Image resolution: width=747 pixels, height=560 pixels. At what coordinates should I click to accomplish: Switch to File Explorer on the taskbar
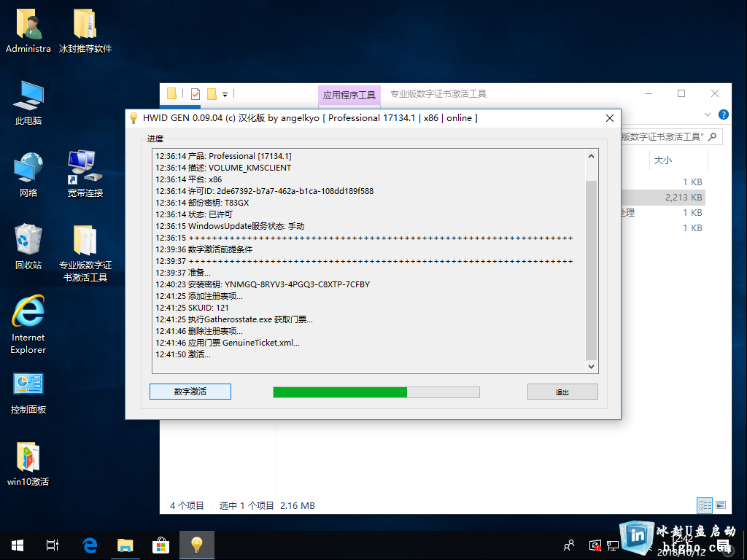point(125,545)
